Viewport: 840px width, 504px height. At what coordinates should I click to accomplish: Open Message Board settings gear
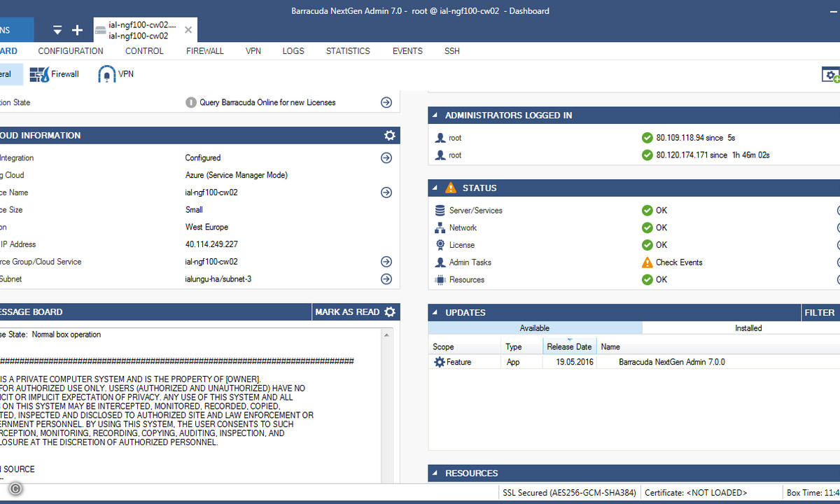390,312
